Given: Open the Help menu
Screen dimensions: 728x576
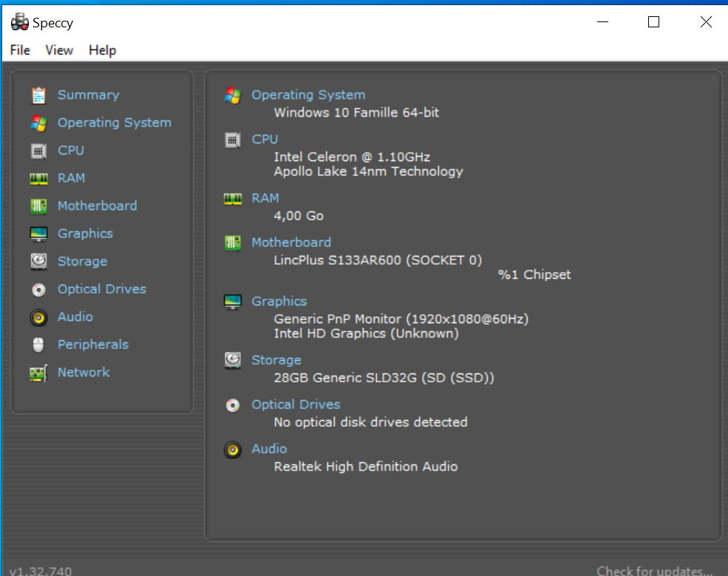Looking at the screenshot, I should pyautogui.click(x=102, y=50).
